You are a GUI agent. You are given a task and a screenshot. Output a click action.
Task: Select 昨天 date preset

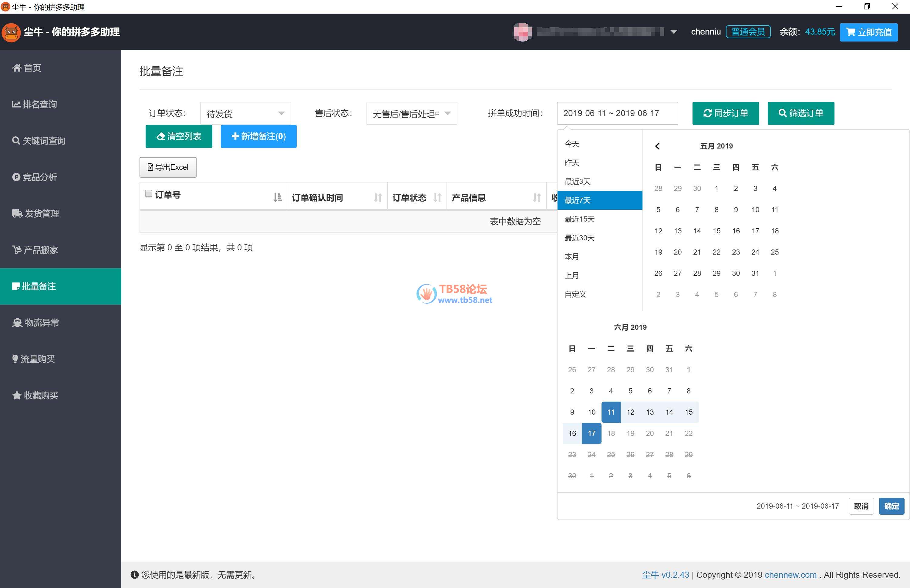point(600,163)
